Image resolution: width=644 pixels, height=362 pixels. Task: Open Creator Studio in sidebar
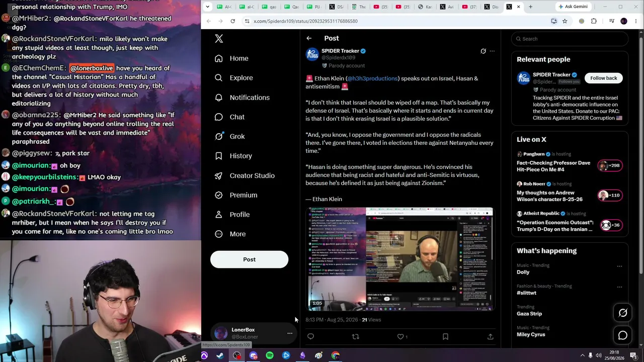[245, 175]
